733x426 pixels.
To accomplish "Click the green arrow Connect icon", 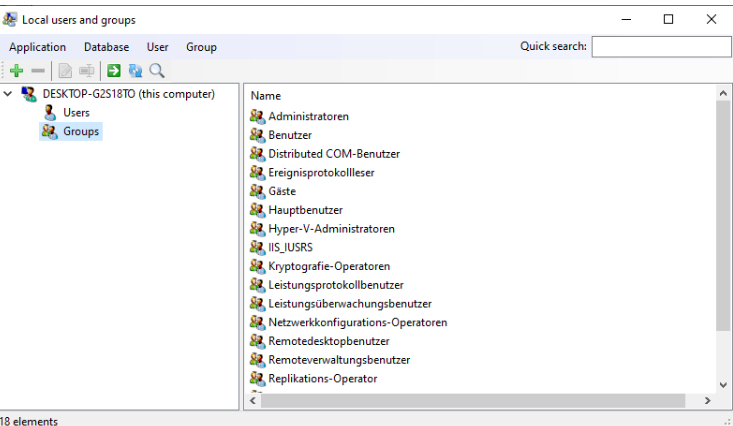I will click(114, 71).
